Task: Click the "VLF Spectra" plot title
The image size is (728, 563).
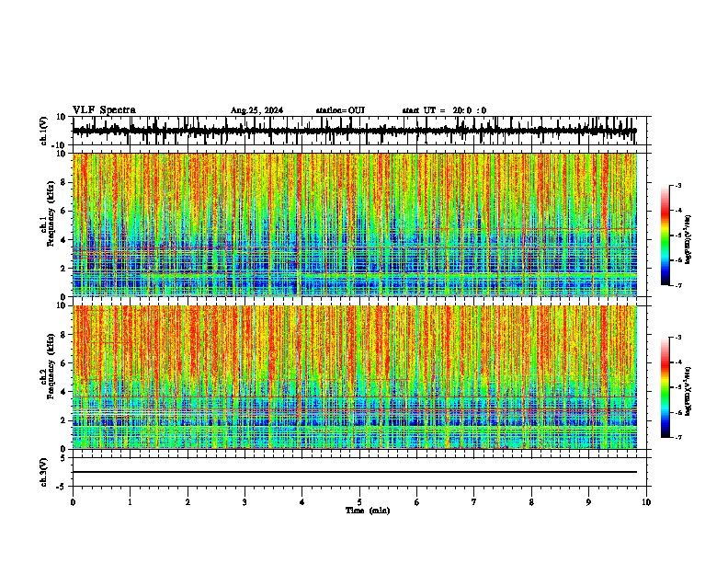Action: pos(104,110)
